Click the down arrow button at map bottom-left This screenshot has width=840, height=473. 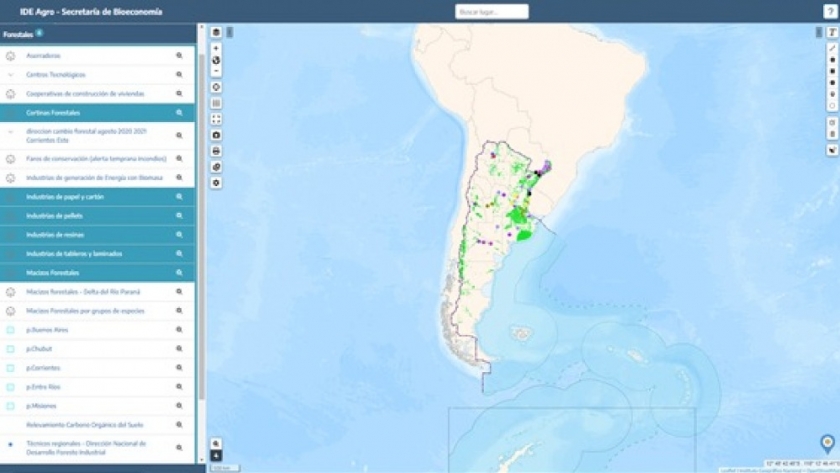pyautogui.click(x=216, y=455)
